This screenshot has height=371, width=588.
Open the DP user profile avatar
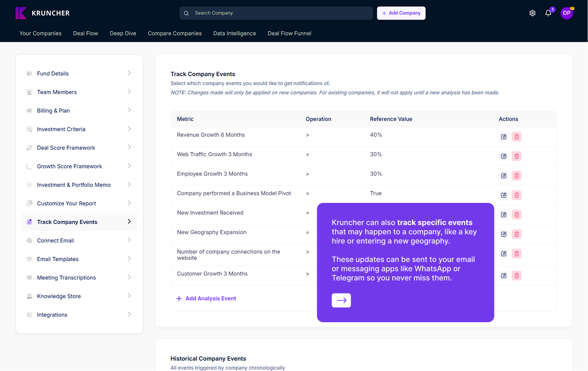[566, 13]
